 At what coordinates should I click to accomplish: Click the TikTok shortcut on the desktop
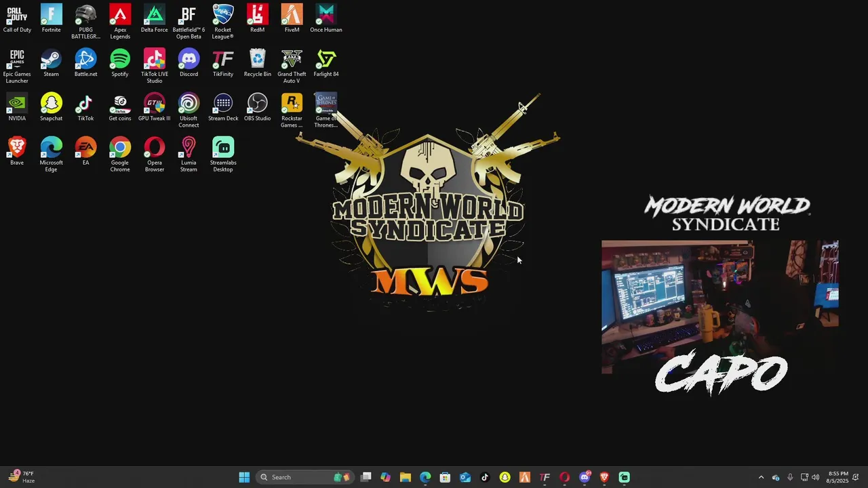coord(85,107)
